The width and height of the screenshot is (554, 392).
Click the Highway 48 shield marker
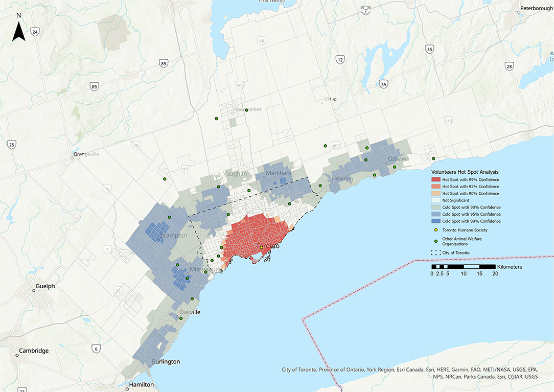tap(262, 41)
